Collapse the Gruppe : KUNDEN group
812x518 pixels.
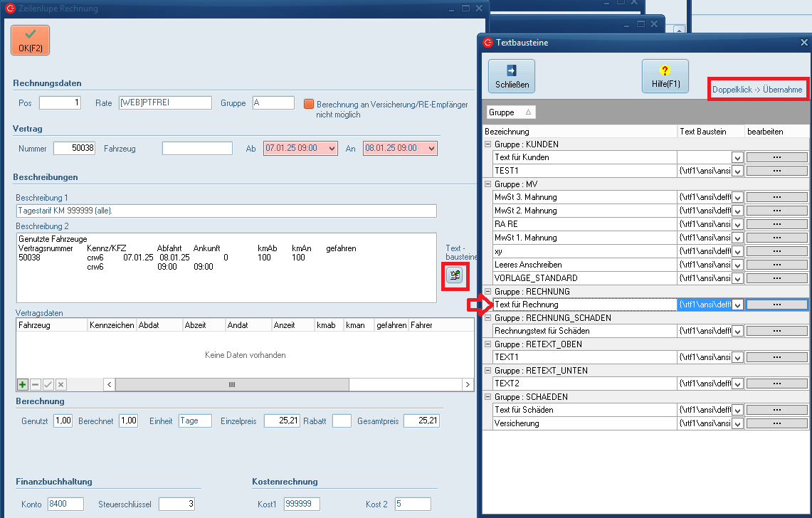(x=488, y=144)
